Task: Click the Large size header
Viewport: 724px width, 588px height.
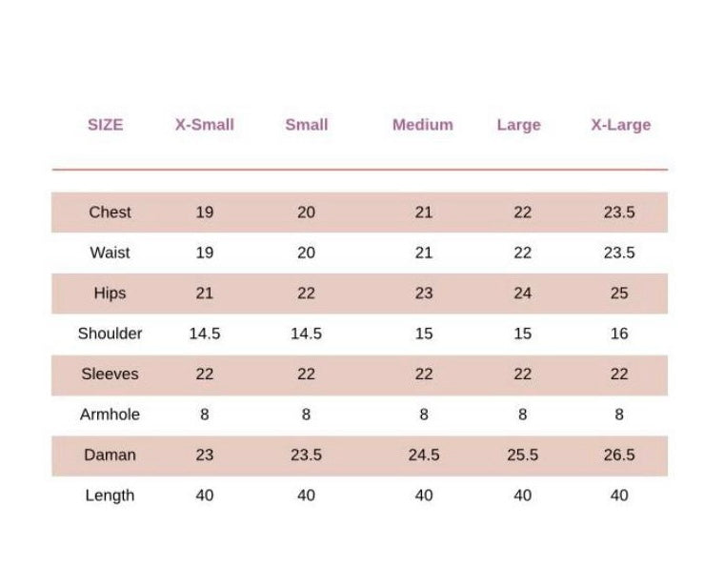Action: 518,125
